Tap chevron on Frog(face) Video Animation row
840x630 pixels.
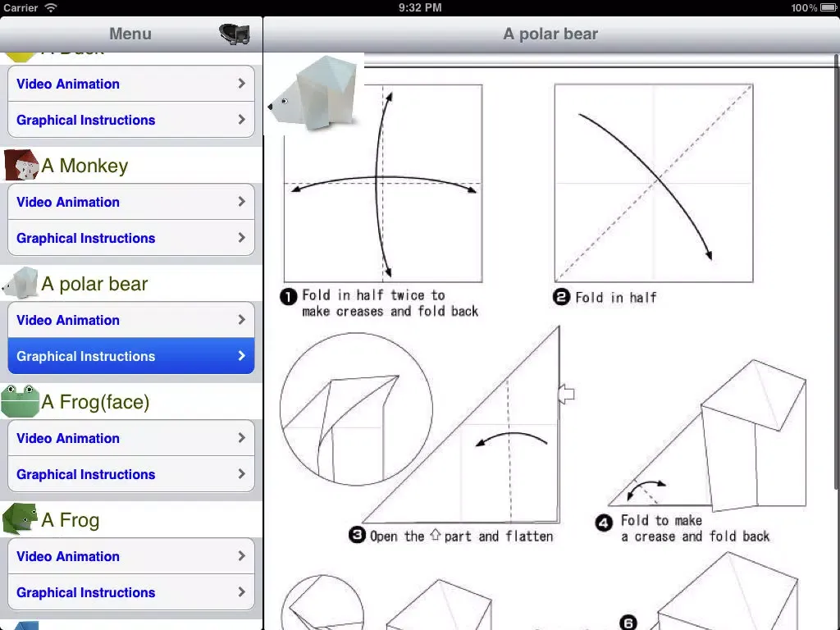click(242, 438)
